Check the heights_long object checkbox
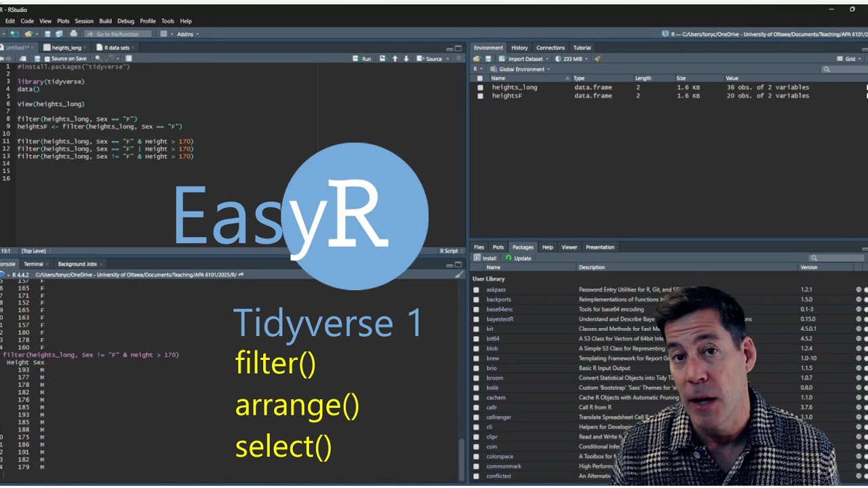Screen dimensions: 868x488 [x=480, y=87]
